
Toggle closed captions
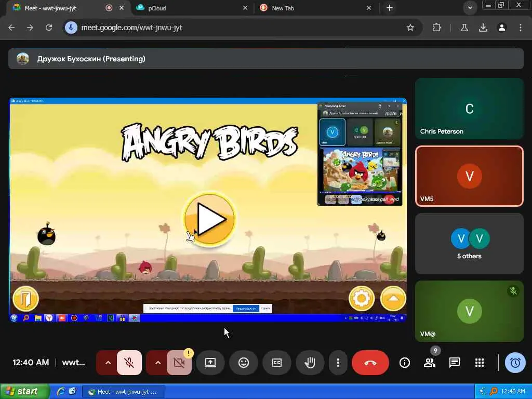click(x=277, y=363)
